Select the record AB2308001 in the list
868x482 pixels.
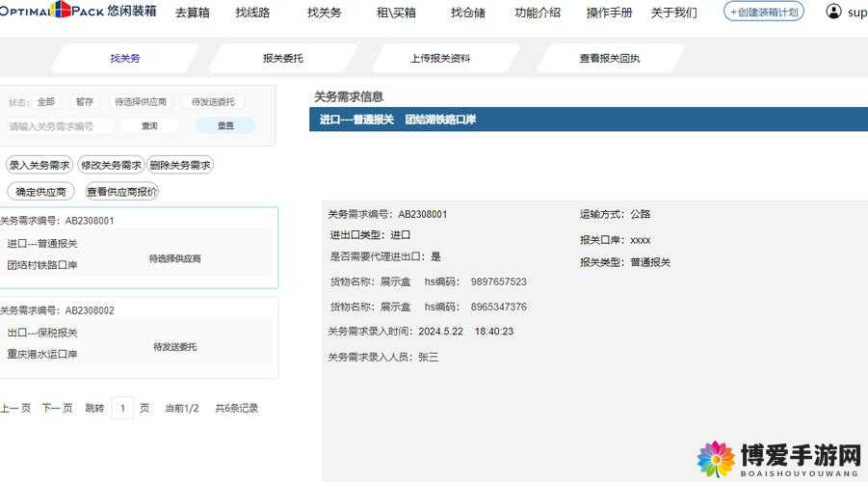pos(139,248)
